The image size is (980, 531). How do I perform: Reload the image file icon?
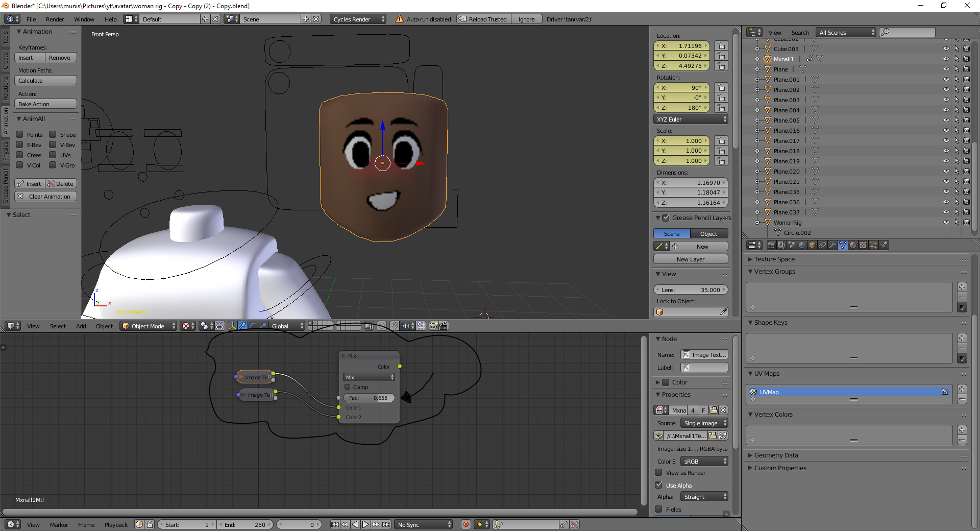pyautogui.click(x=723, y=436)
